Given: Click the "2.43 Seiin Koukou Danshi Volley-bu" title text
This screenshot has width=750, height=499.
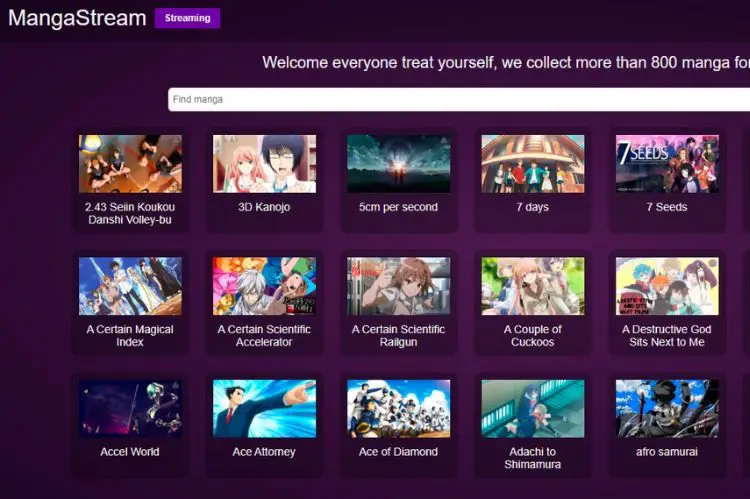Looking at the screenshot, I should (x=130, y=213).
